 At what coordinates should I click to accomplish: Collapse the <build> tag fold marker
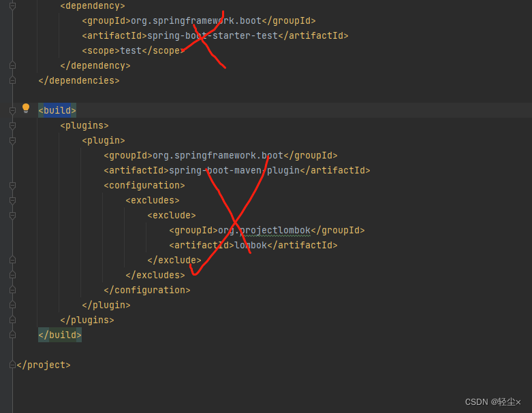(x=12, y=110)
